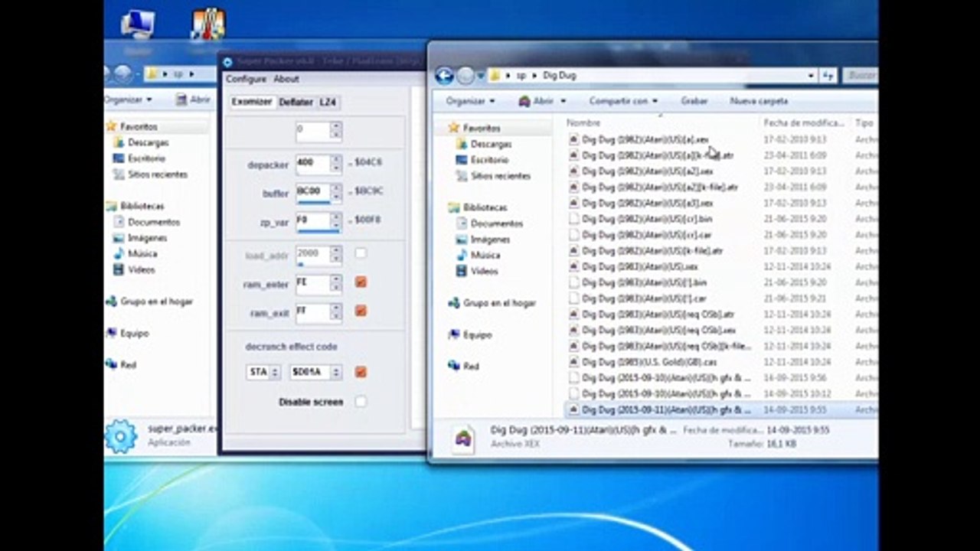Open the Abrir dropdown arrow in Dig Dug window
The width and height of the screenshot is (980, 551).
[x=563, y=101]
